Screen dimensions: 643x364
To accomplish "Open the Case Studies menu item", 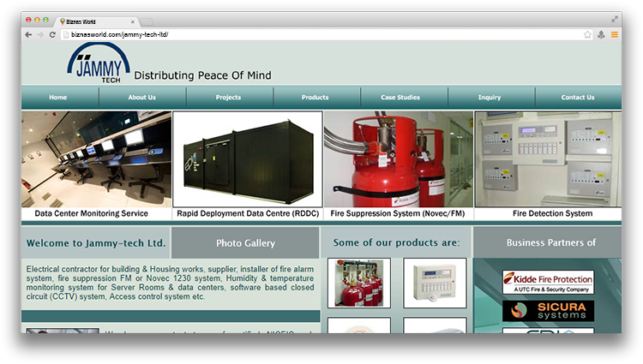I will coord(400,98).
